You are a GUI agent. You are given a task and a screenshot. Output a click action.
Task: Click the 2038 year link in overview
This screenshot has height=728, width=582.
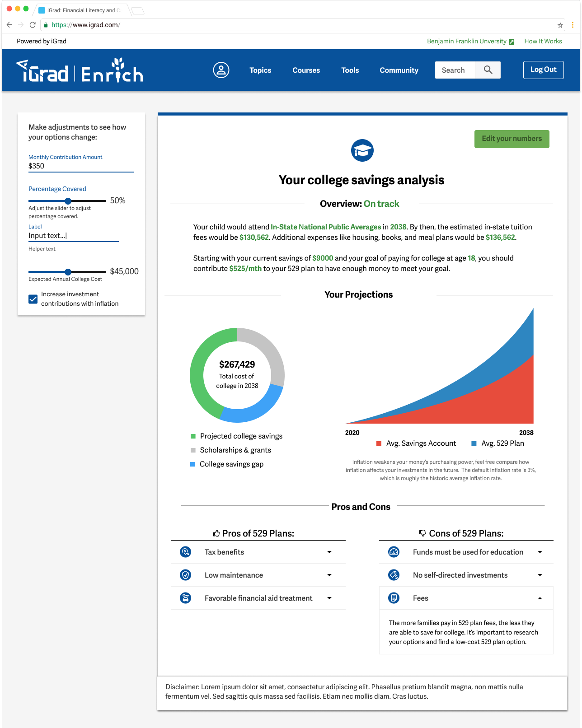(x=398, y=227)
